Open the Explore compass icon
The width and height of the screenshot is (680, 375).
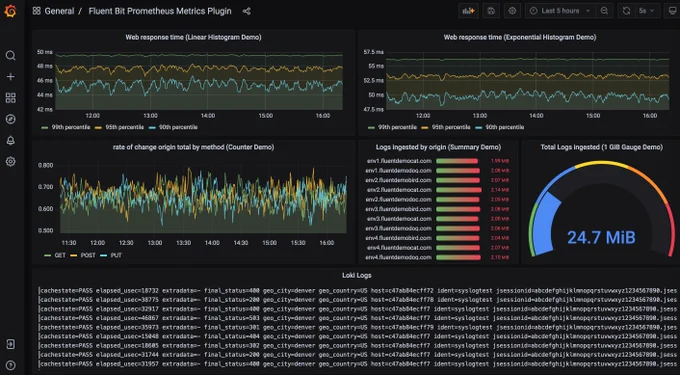coord(10,119)
